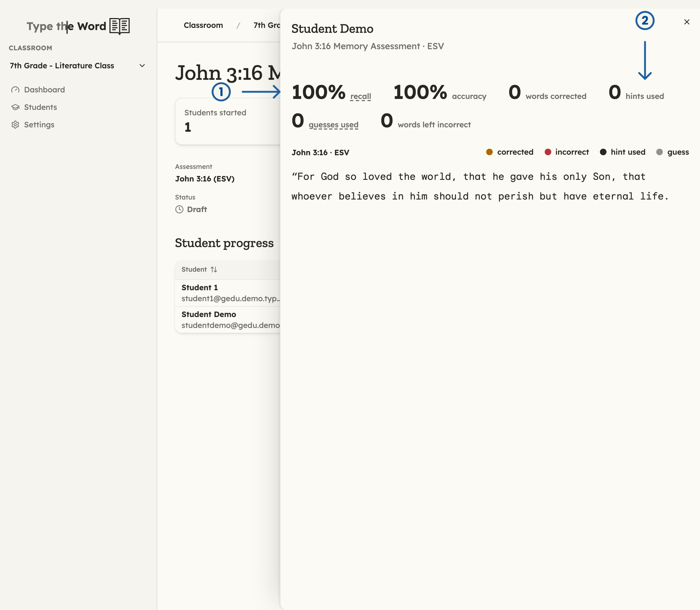The image size is (700, 610).
Task: Click the Classroom breadcrumb link
Action: coord(203,25)
